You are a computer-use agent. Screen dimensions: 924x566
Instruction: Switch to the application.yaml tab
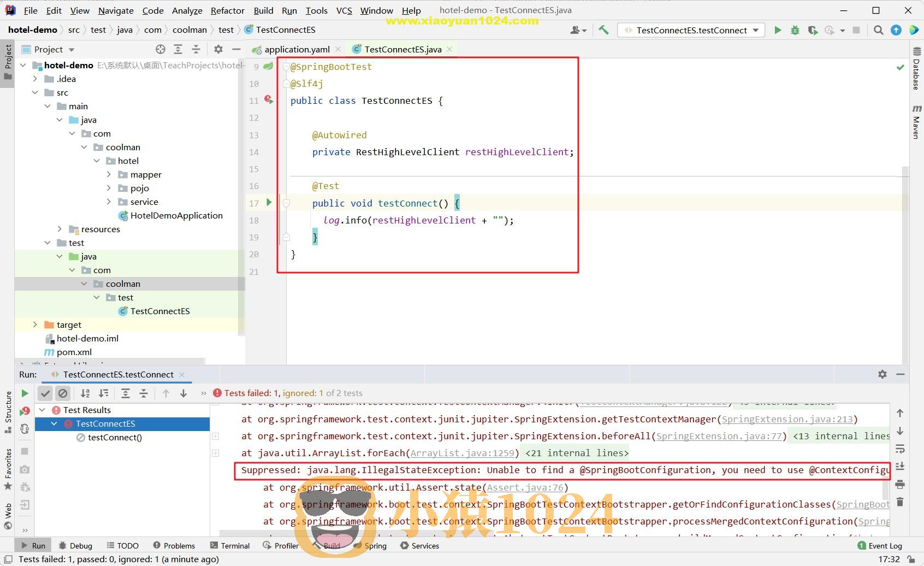[295, 49]
